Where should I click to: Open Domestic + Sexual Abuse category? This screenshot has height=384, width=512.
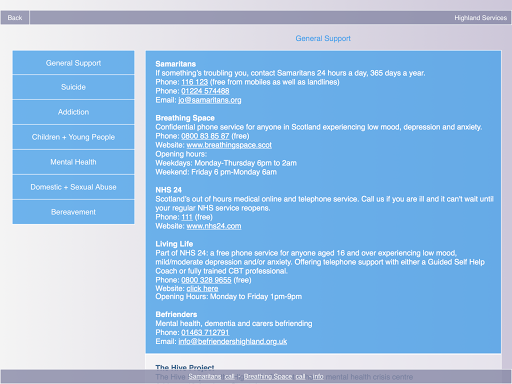tap(73, 187)
